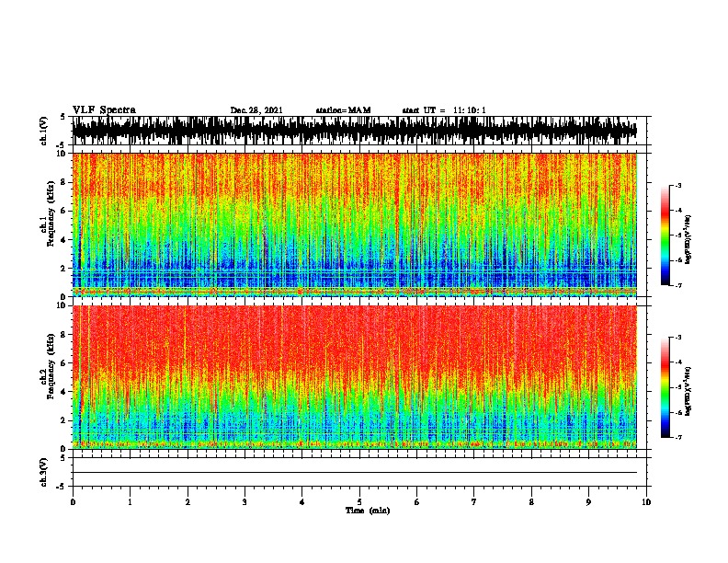Click the flat ch.3 voltage trace line
The width and height of the screenshot is (728, 563).
pyautogui.click(x=354, y=473)
